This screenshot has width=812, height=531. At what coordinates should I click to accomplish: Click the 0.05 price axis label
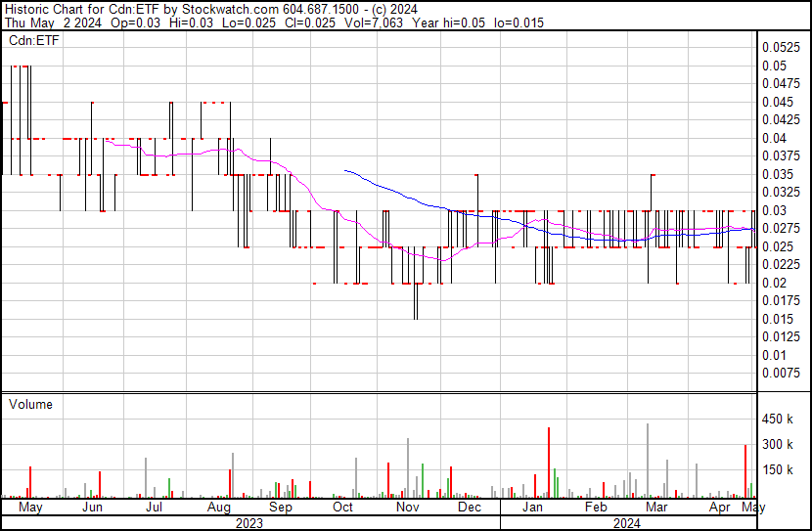pos(774,66)
